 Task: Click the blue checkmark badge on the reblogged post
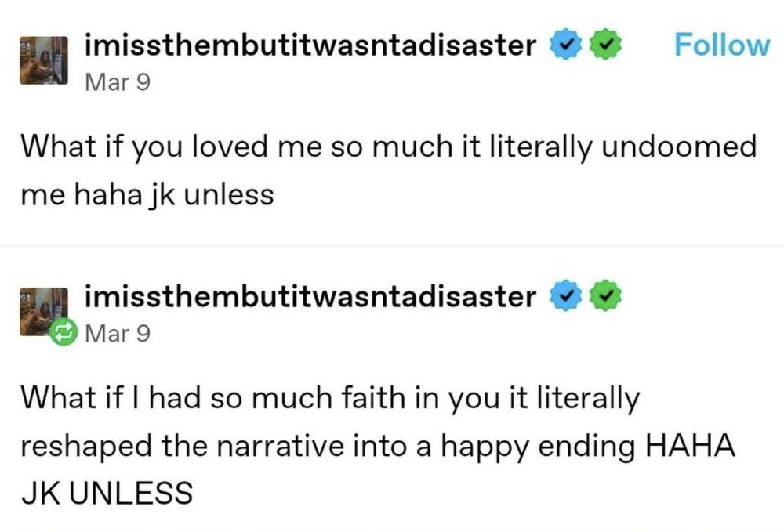[564, 295]
